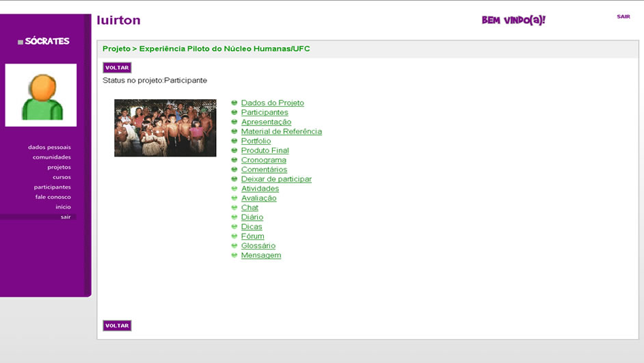Image resolution: width=644 pixels, height=363 pixels.
Task: Click the green bullet beside Dados do Projeto
Action: point(234,103)
